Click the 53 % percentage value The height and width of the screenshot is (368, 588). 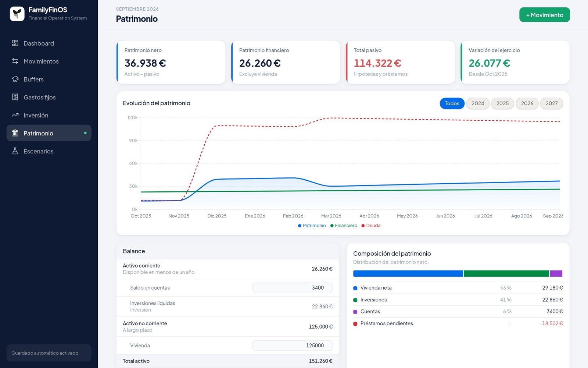[506, 288]
